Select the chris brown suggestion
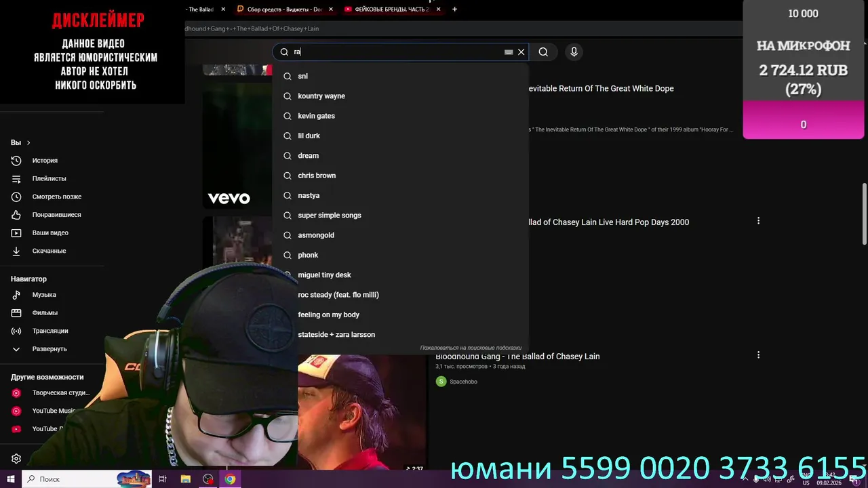This screenshot has height=488, width=868. coord(400,176)
